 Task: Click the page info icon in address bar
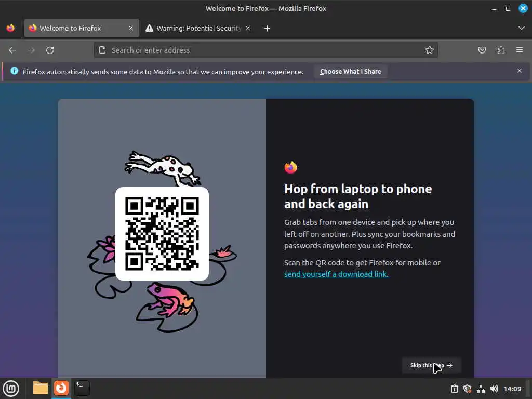[x=102, y=50]
